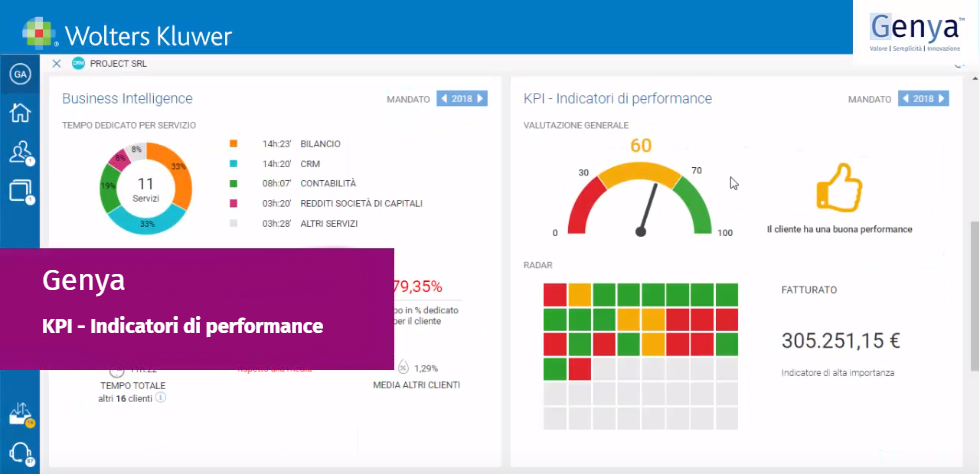Click the pink 8% donut segment
The height and width of the screenshot is (474, 980).
[120, 158]
